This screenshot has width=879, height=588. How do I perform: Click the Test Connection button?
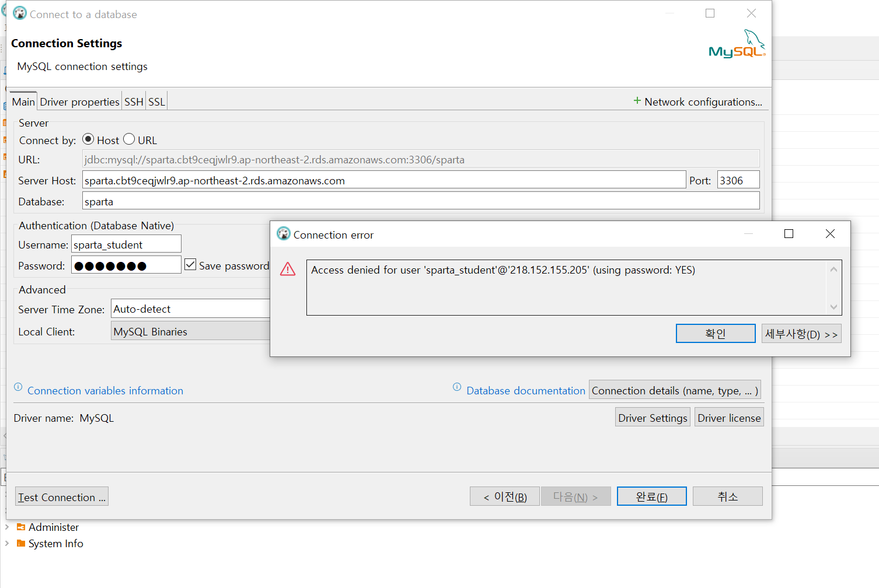point(61,496)
